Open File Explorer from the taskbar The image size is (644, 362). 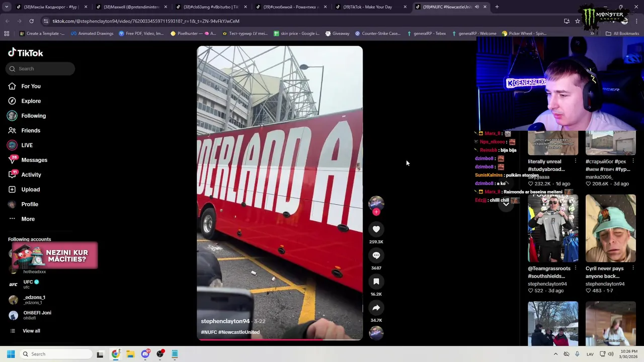130,354
